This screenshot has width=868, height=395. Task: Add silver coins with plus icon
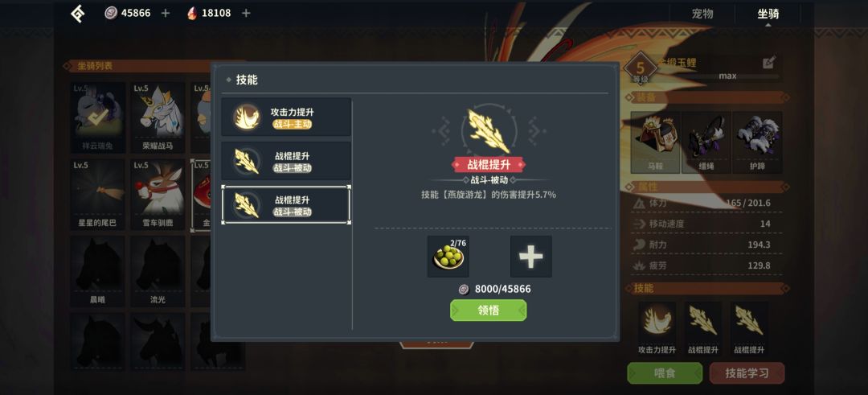pyautogui.click(x=165, y=13)
